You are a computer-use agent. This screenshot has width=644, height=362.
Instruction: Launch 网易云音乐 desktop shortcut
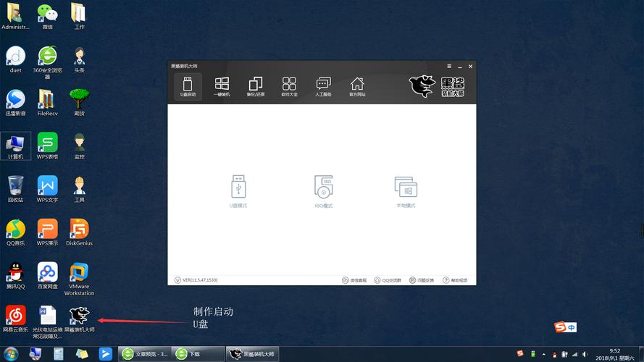click(x=16, y=319)
